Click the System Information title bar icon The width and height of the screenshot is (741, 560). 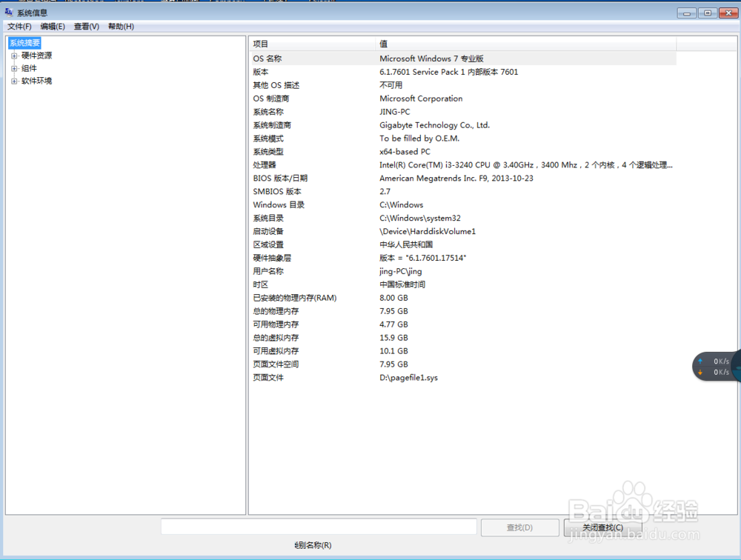[9, 12]
